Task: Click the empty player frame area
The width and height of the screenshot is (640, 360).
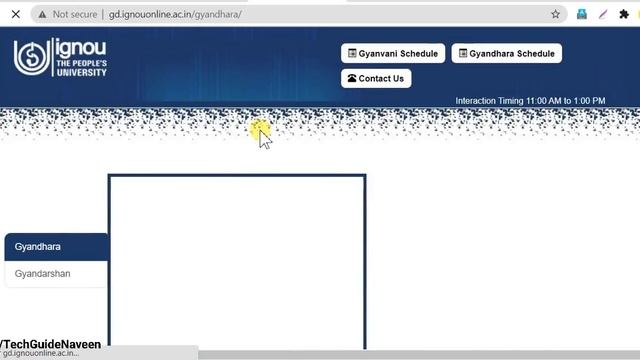Action: (x=237, y=263)
